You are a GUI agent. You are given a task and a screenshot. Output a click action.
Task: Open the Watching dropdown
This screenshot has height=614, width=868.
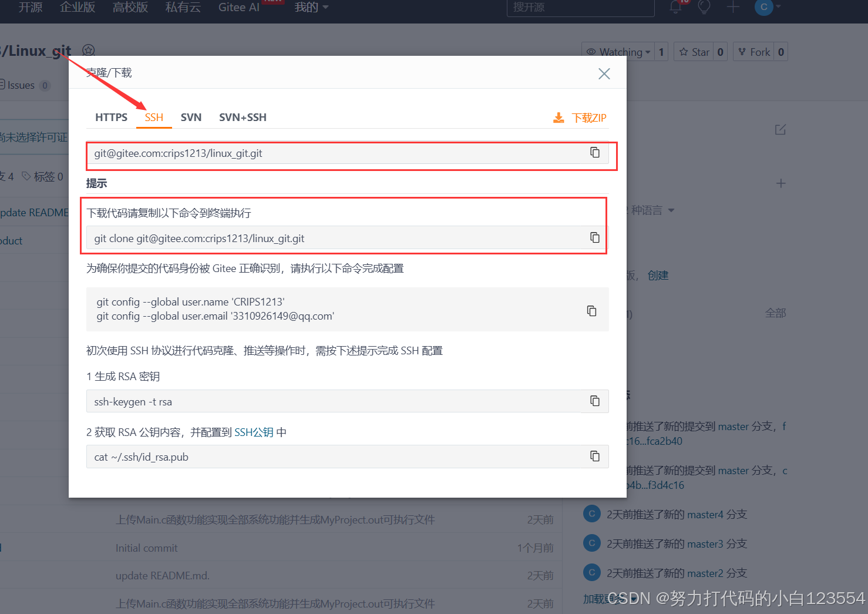click(x=618, y=52)
